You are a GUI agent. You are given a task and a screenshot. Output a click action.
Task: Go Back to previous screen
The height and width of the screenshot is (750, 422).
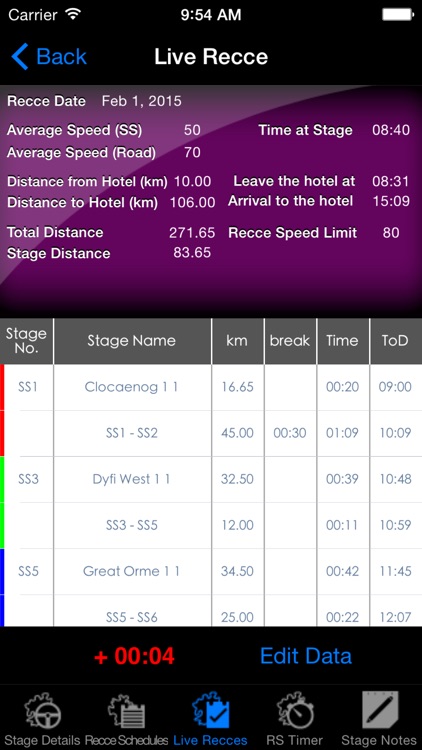click(49, 56)
